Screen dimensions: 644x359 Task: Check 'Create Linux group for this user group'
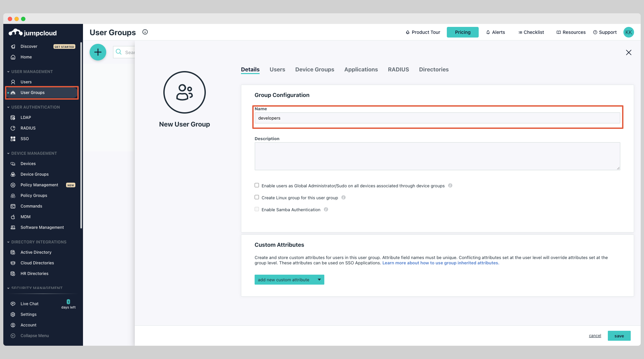coord(257,197)
